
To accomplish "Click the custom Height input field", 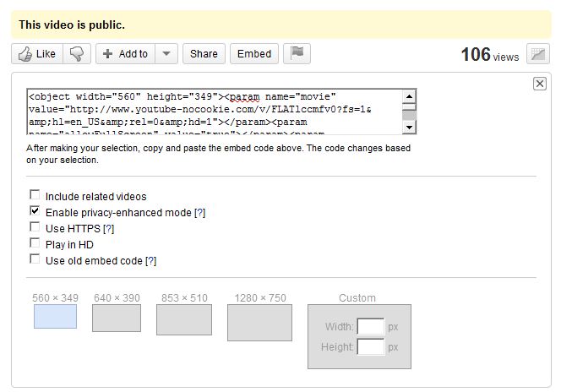I will (x=370, y=346).
